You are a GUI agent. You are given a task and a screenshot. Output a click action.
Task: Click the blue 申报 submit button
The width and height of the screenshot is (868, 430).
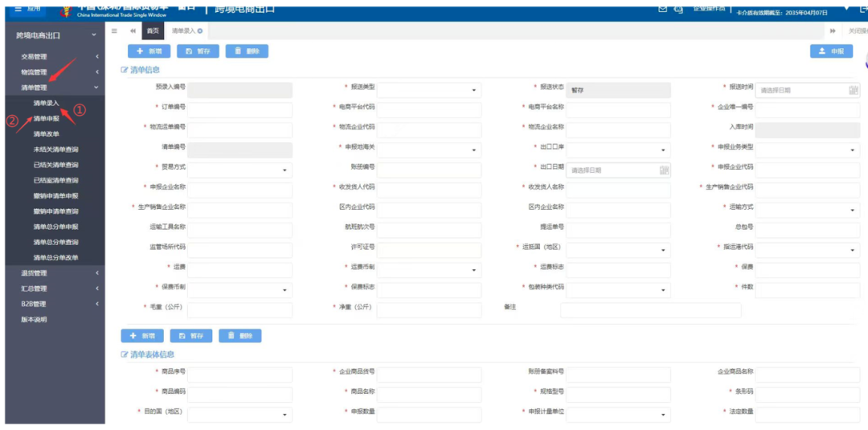[x=831, y=51]
